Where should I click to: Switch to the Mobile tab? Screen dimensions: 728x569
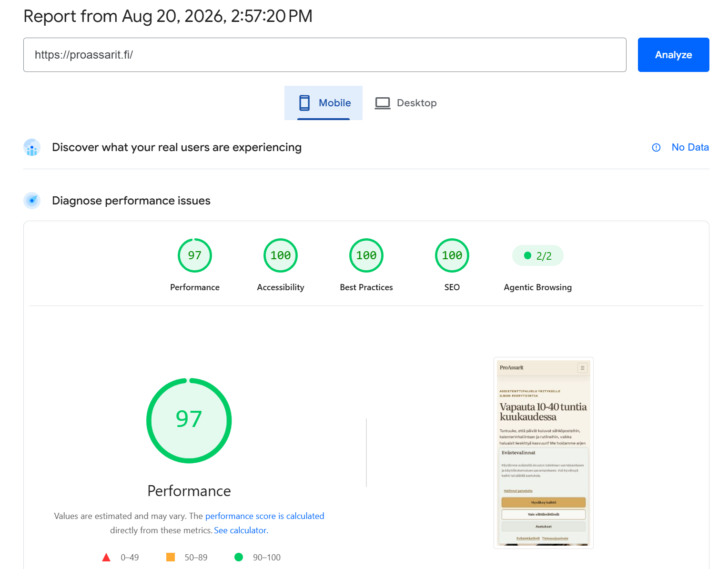(x=324, y=103)
